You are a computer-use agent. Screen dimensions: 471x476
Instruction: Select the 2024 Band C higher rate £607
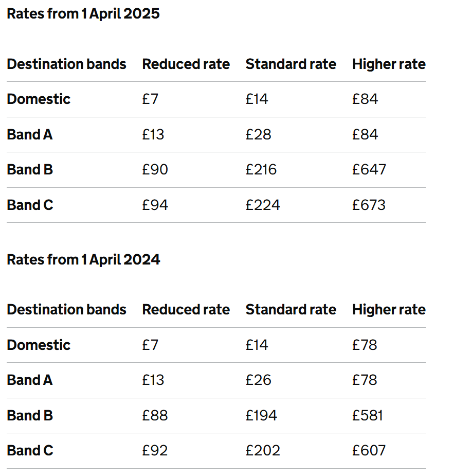[369, 451]
